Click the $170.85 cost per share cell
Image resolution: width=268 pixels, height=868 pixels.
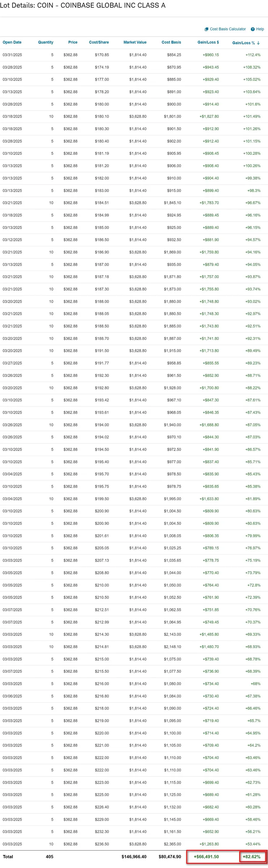point(102,55)
